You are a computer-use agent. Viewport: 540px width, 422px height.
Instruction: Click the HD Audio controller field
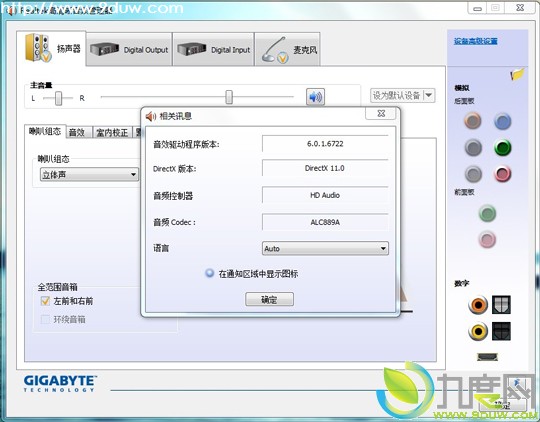point(325,195)
